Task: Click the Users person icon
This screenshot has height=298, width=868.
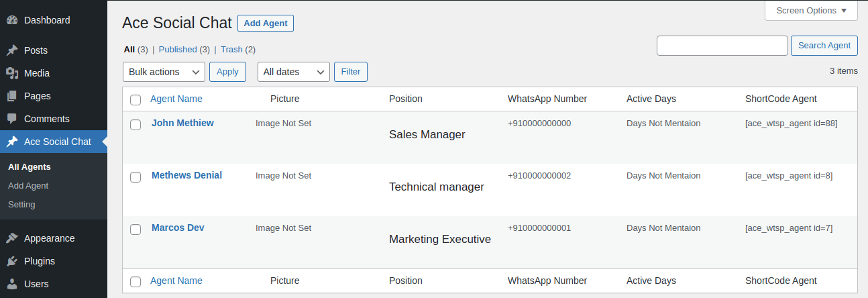Action: pos(12,284)
